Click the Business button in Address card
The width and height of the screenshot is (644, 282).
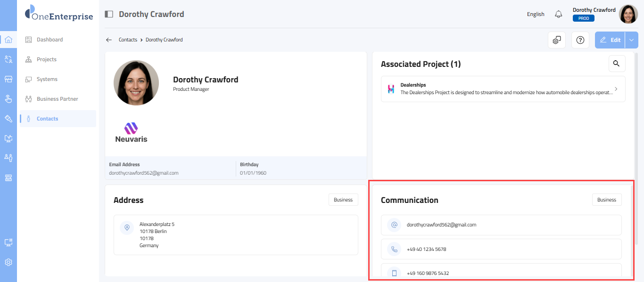[343, 200]
